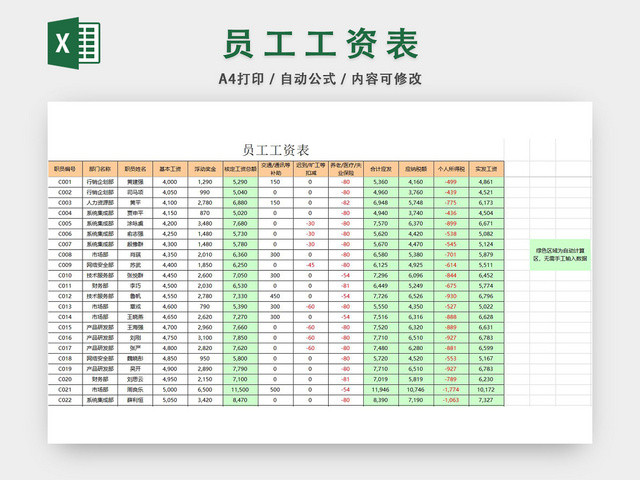Click net pay 4,861 in row C001

pos(486,182)
